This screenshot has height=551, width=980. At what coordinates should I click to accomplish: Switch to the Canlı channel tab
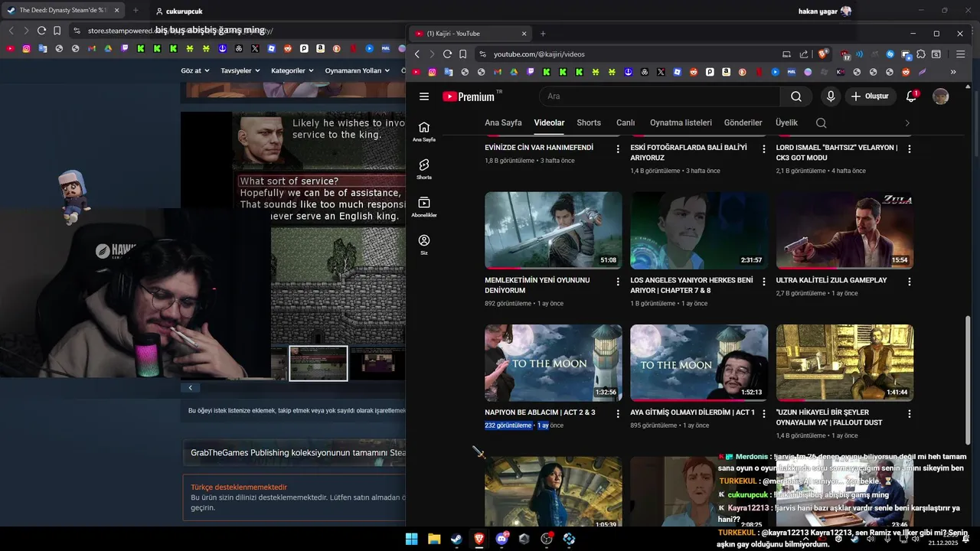(x=626, y=122)
